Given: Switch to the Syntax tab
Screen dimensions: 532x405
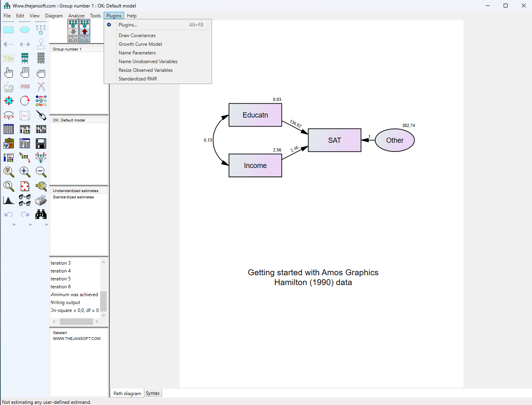Looking at the screenshot, I should point(153,393).
